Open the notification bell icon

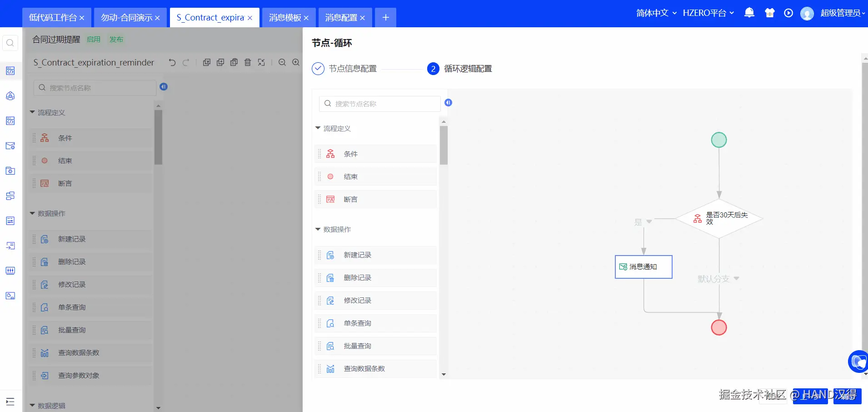point(749,13)
